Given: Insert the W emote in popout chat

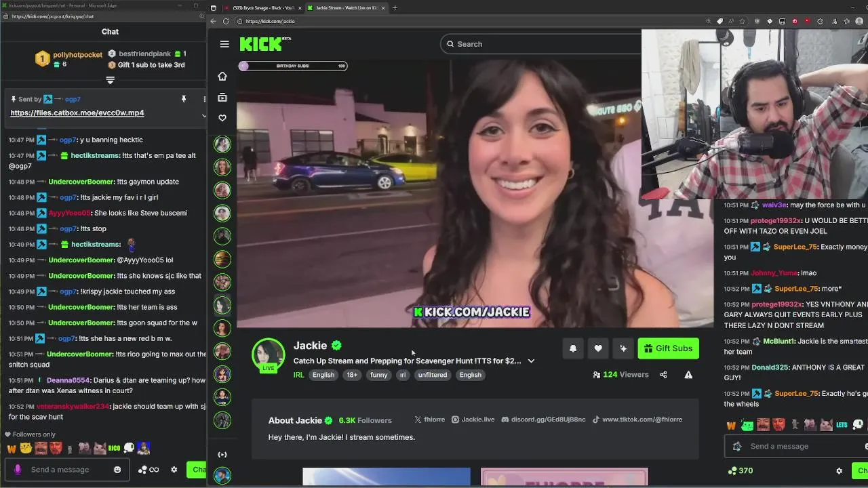Looking at the screenshot, I should [12, 449].
